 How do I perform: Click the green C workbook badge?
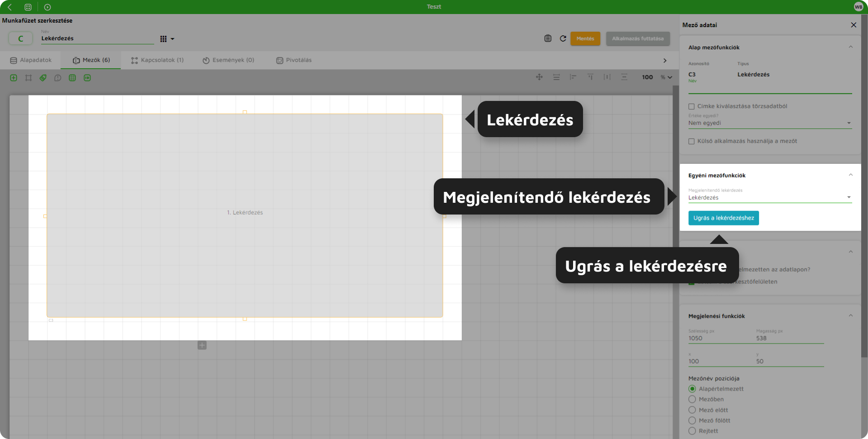click(21, 39)
